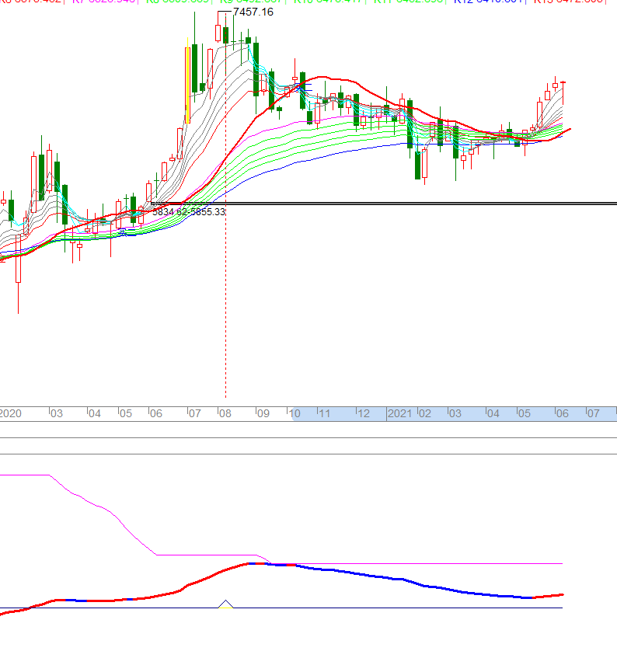Click the 07 month label of year 2021

[x=593, y=413]
